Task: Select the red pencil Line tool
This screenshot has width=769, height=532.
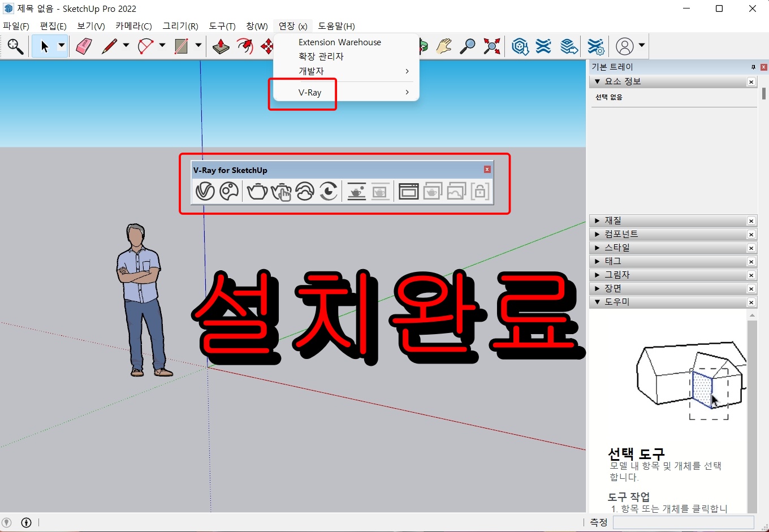Action: click(x=110, y=46)
